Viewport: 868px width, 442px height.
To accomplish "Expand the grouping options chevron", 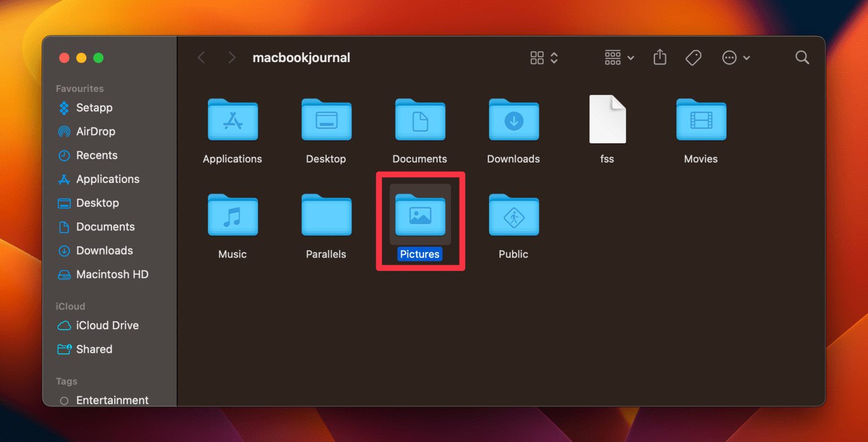I will (631, 58).
